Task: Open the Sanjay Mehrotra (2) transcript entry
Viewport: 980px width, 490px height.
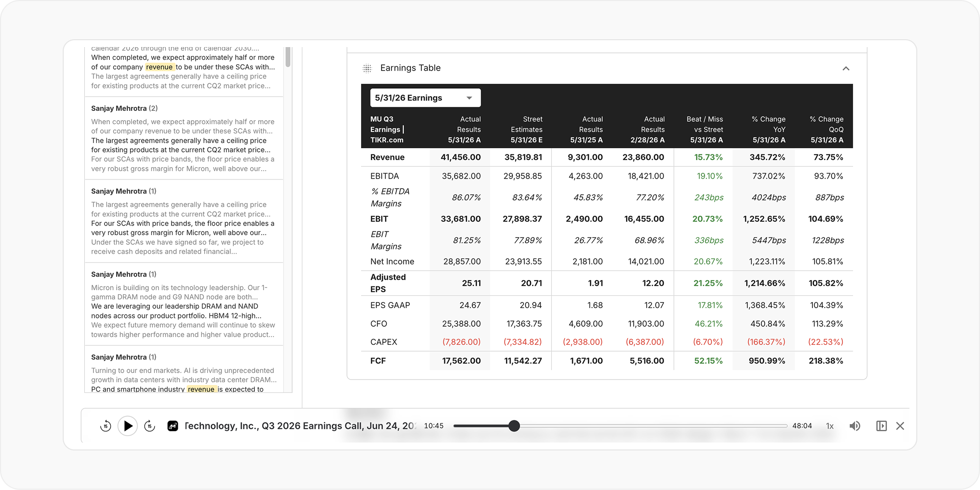Action: [x=184, y=138]
